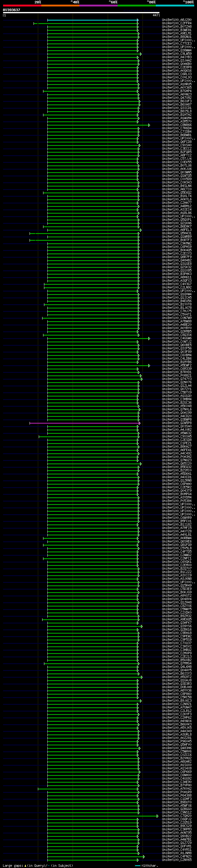This screenshot has height=868, width=197.
Task: Click the UniRef100_B1HTA2 label
Action: pos(177,115)
